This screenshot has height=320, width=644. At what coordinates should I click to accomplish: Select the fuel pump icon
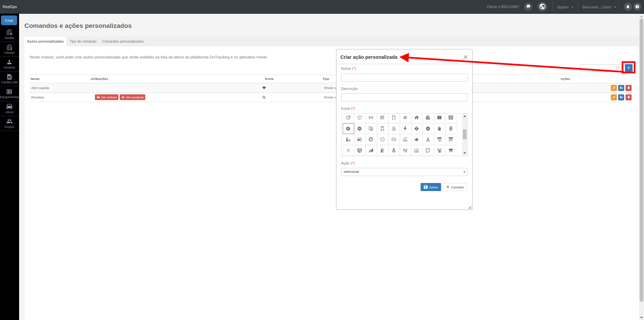[x=382, y=151]
